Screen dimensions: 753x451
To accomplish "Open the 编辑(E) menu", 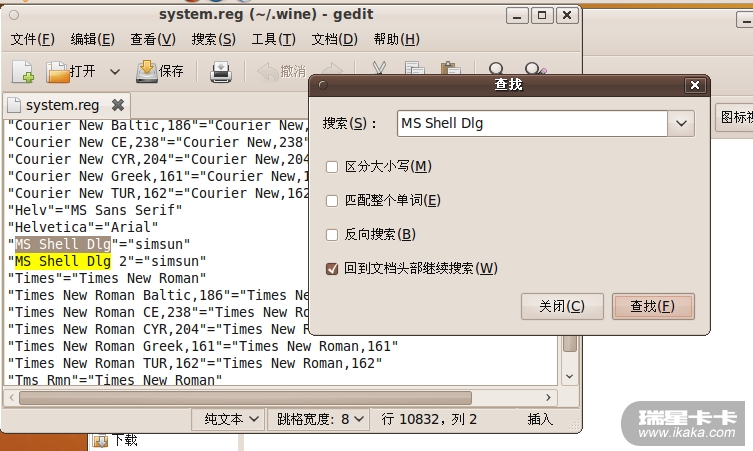I will point(92,39).
